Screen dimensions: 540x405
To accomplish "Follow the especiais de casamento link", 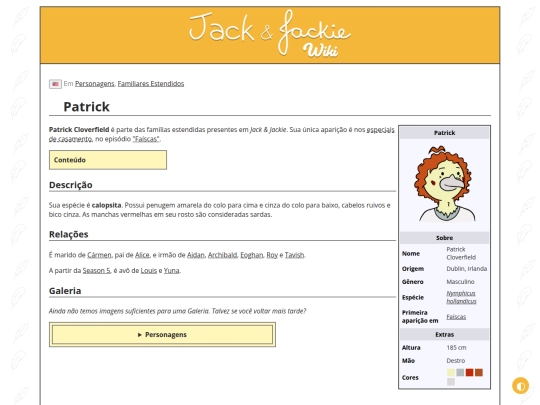I will [x=381, y=130].
